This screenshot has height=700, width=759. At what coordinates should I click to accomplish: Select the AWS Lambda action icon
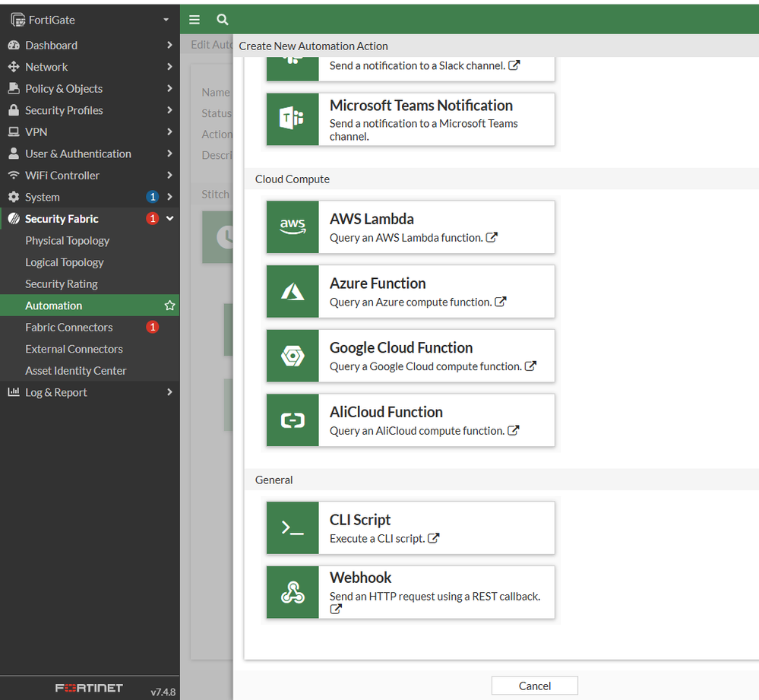(x=293, y=226)
